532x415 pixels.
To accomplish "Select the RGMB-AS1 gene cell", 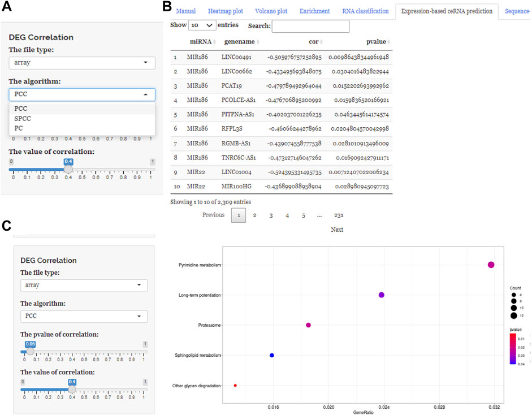I will coord(236,144).
